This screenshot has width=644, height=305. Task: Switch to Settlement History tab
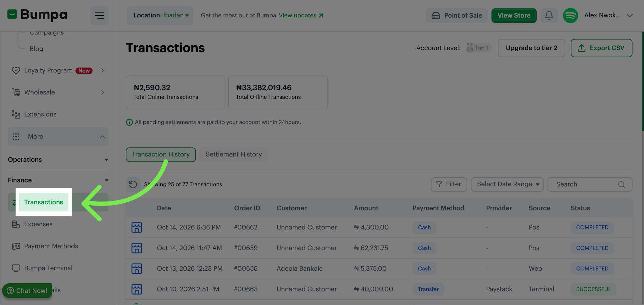coord(234,155)
